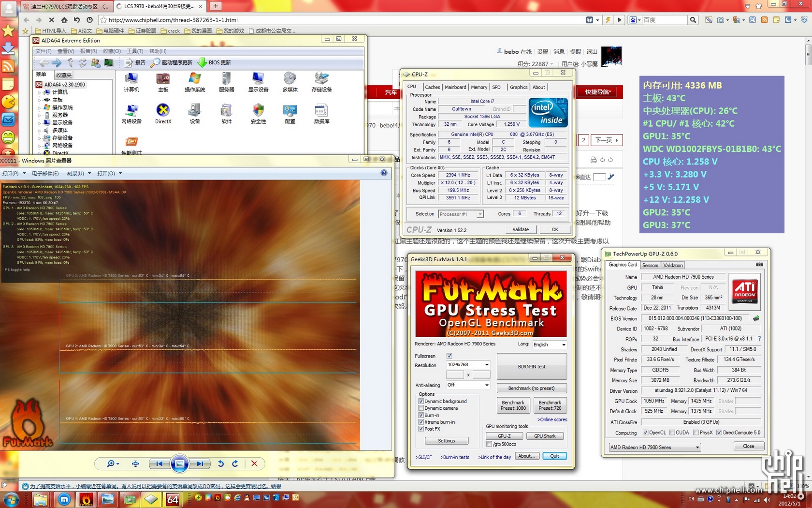Open the DirectX icon in AIDA64 panel

tap(163, 114)
